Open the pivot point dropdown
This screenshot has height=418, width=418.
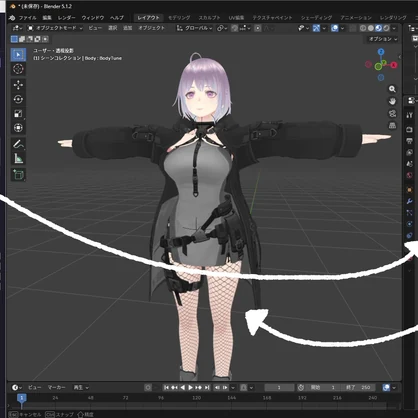[x=222, y=28]
